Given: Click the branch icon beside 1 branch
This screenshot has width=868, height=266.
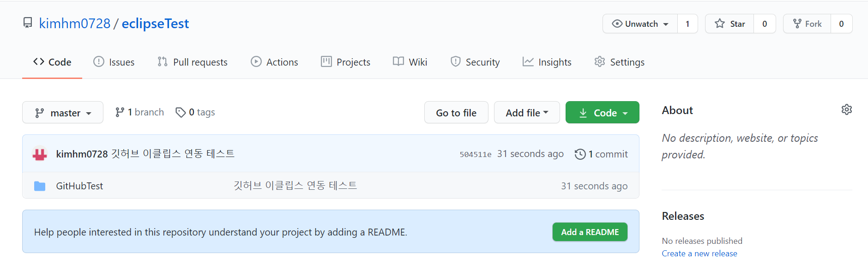Looking at the screenshot, I should click(x=120, y=112).
